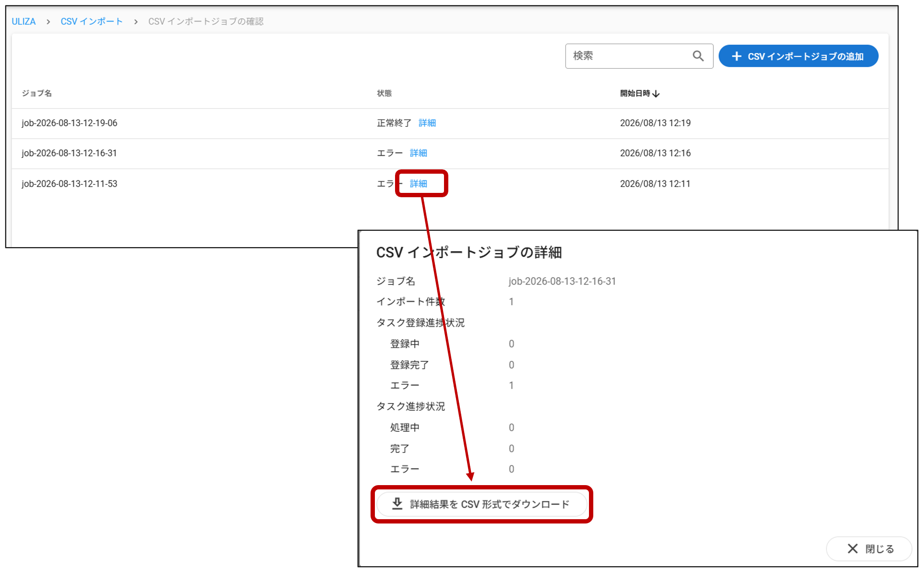Click インポート件数 label in dialog
This screenshot has height=571, width=924.
point(411,302)
